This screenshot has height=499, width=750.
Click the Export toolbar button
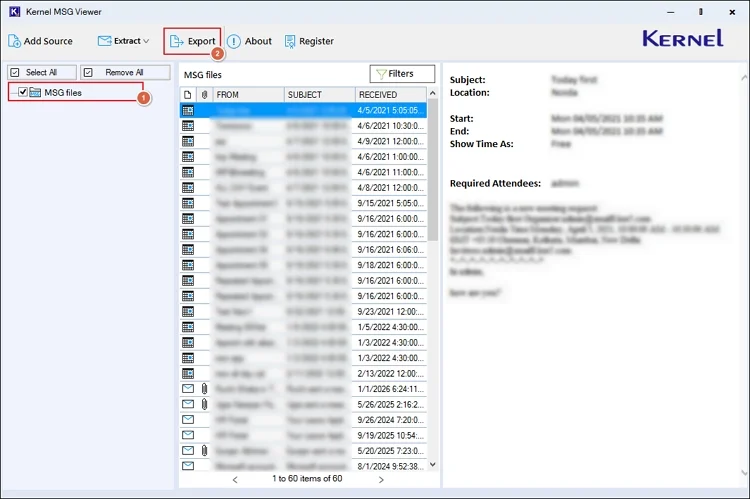(x=192, y=41)
